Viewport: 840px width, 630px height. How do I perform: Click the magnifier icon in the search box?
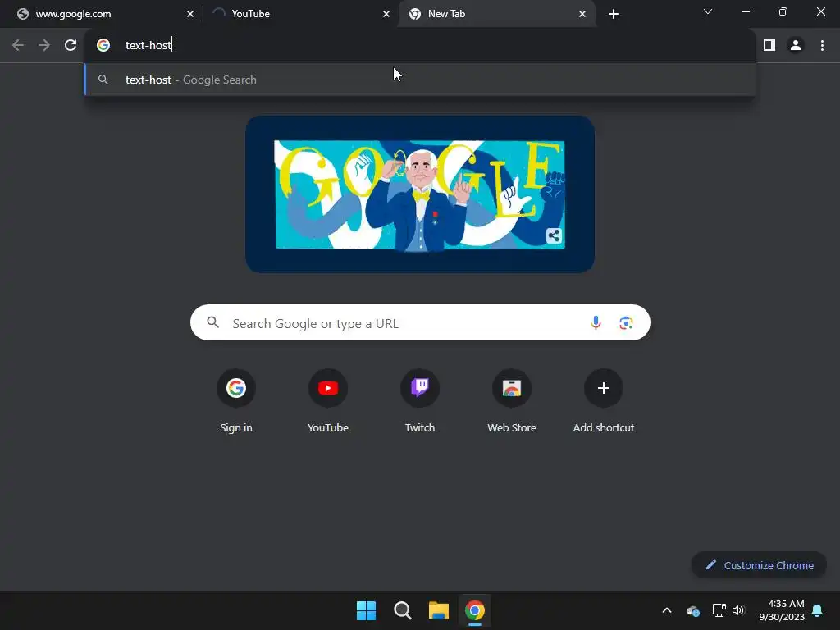[213, 322]
